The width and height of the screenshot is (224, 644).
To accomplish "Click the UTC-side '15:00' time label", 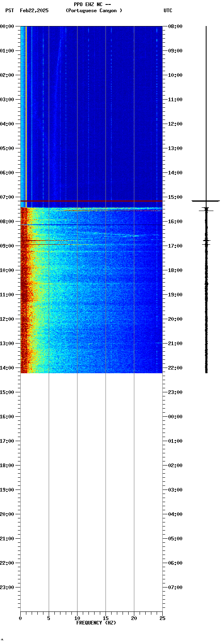I will pyautogui.click(x=175, y=197).
